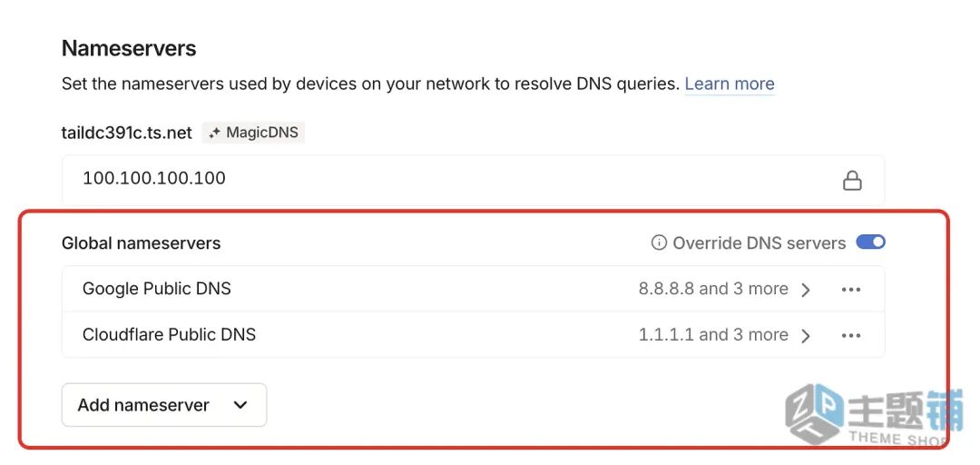The image size is (980, 465).
Task: Expand Cloudflare Public DNS with its chevron
Action: [806, 335]
